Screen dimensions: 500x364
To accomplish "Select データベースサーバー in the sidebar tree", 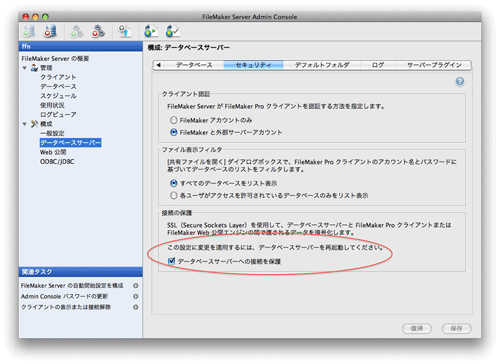I will click(x=70, y=143).
